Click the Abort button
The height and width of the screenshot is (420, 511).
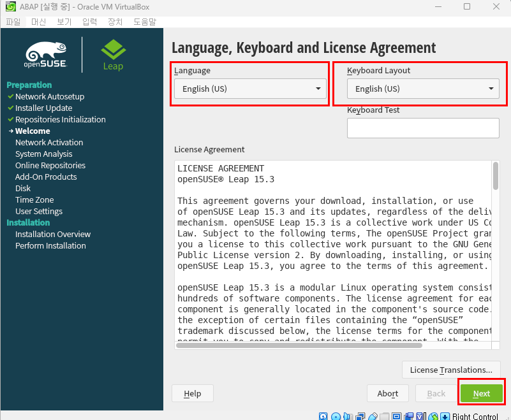tap(387, 393)
